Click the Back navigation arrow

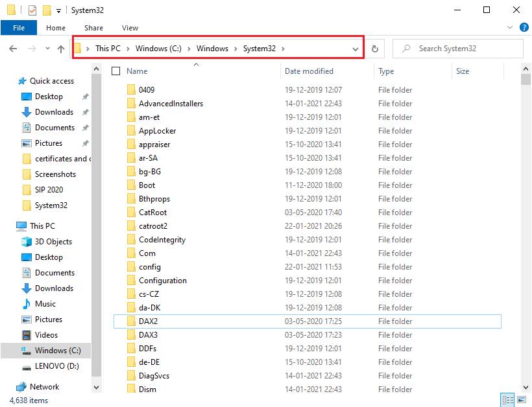13,49
